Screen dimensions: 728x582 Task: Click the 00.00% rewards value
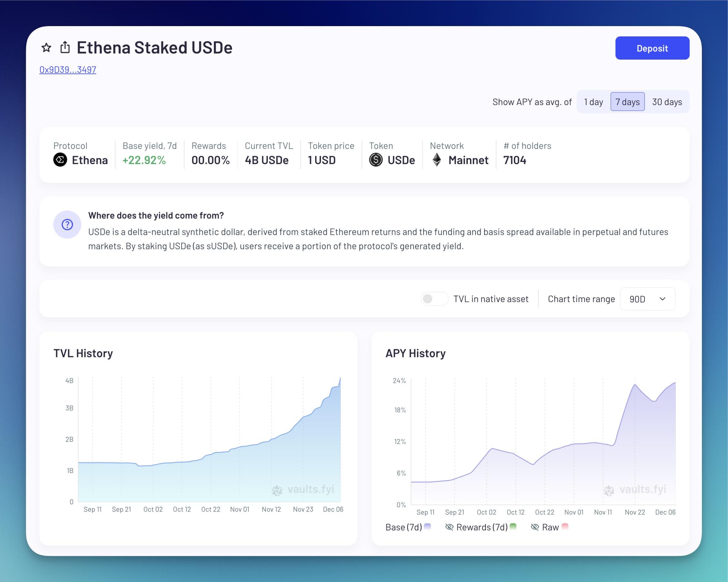tap(211, 160)
